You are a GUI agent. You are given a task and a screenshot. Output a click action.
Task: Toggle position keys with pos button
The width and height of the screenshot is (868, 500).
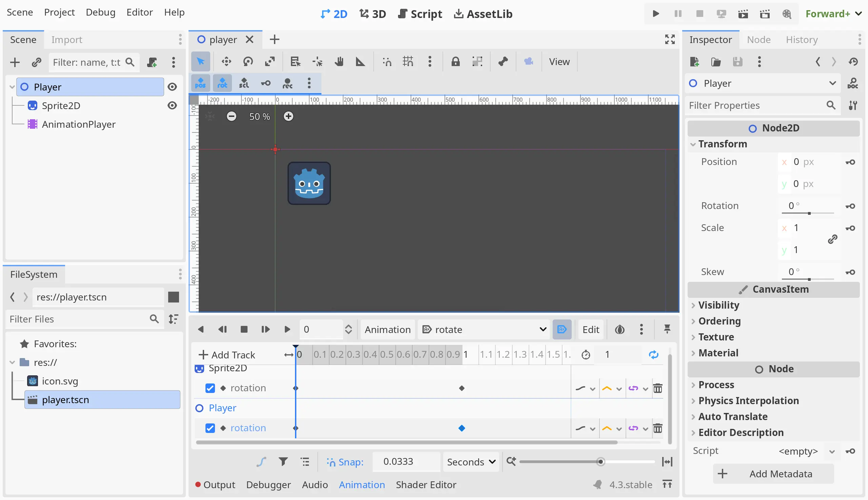[x=200, y=83]
